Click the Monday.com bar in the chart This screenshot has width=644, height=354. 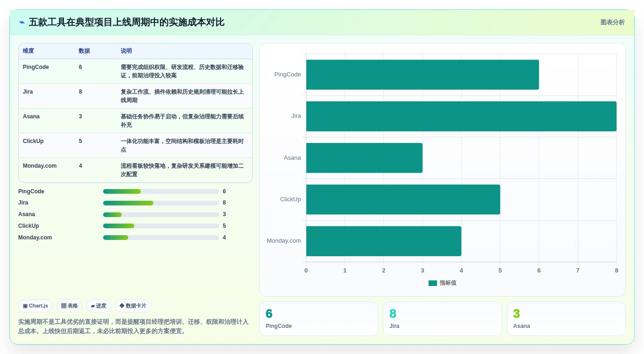click(384, 241)
